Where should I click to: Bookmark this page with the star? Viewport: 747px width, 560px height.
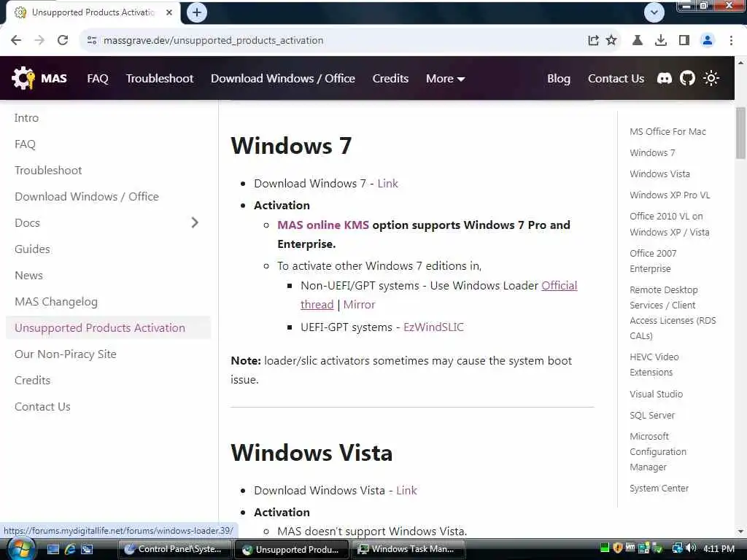[611, 41]
